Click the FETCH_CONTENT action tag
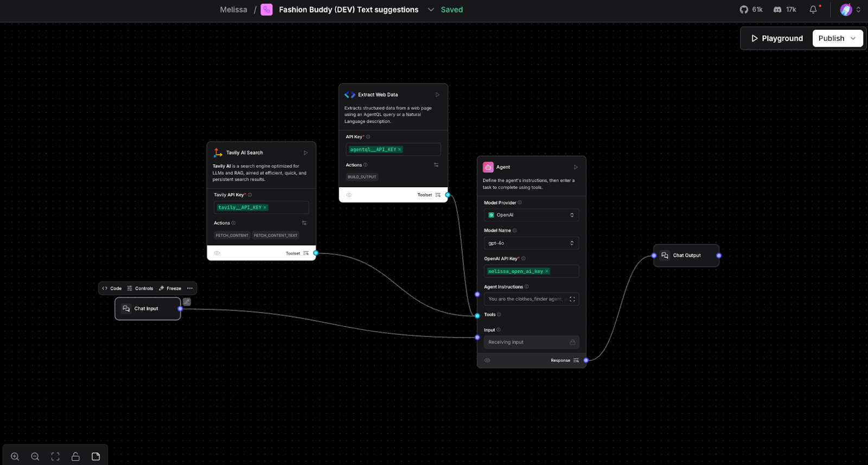 (x=232, y=235)
